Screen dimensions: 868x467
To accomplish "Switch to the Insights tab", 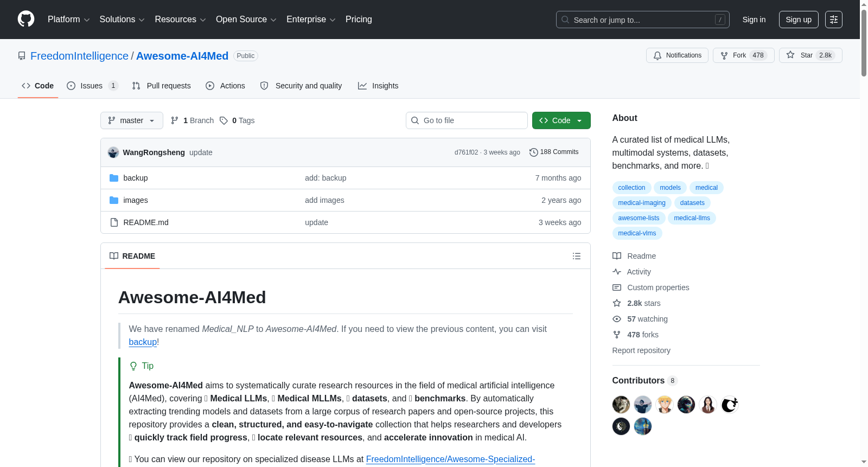I will (378, 86).
